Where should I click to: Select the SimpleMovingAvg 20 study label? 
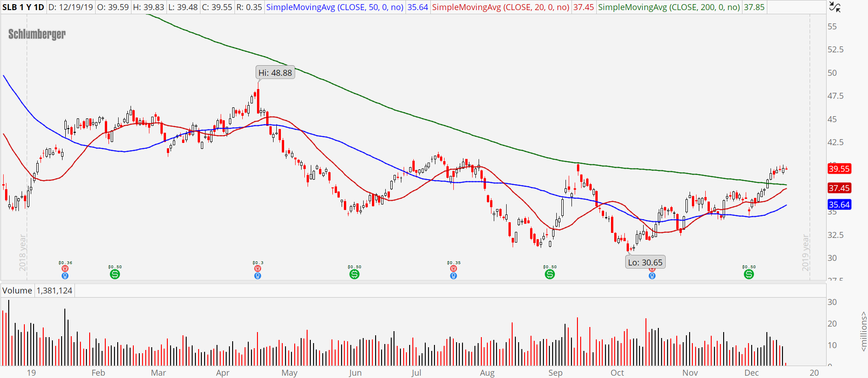pyautogui.click(x=501, y=7)
